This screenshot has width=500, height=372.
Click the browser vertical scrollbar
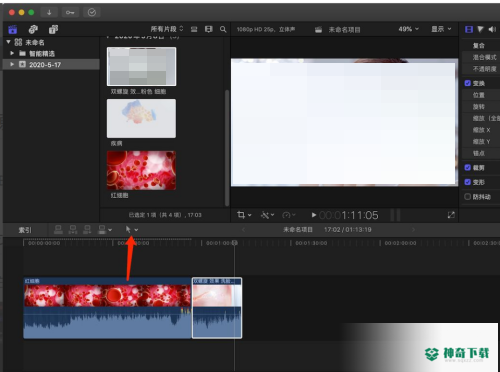[x=227, y=148]
